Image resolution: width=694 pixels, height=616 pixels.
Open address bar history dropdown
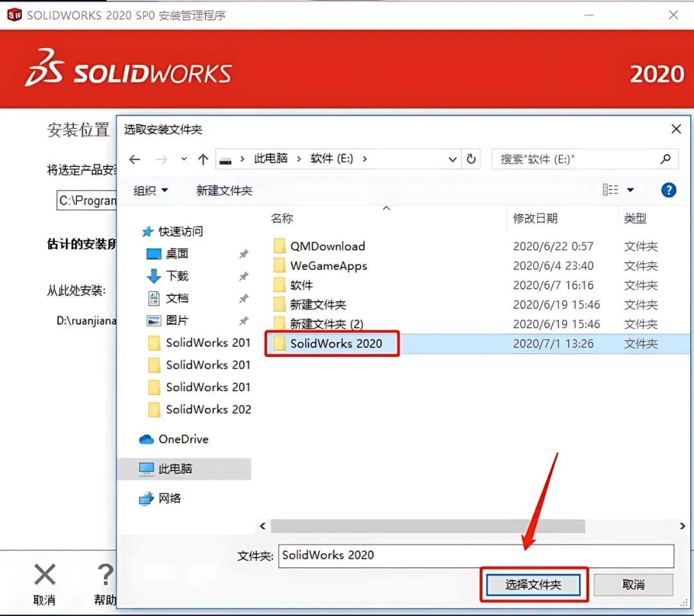point(452,159)
